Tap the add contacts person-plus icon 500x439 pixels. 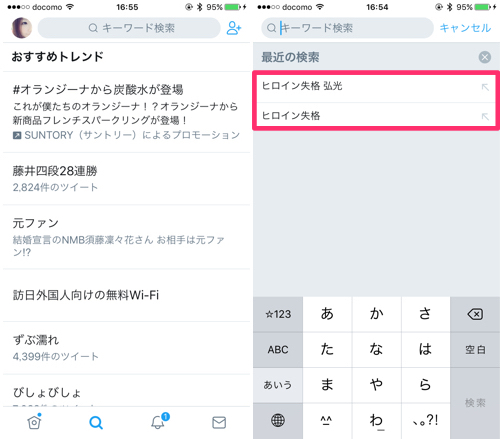(x=234, y=28)
